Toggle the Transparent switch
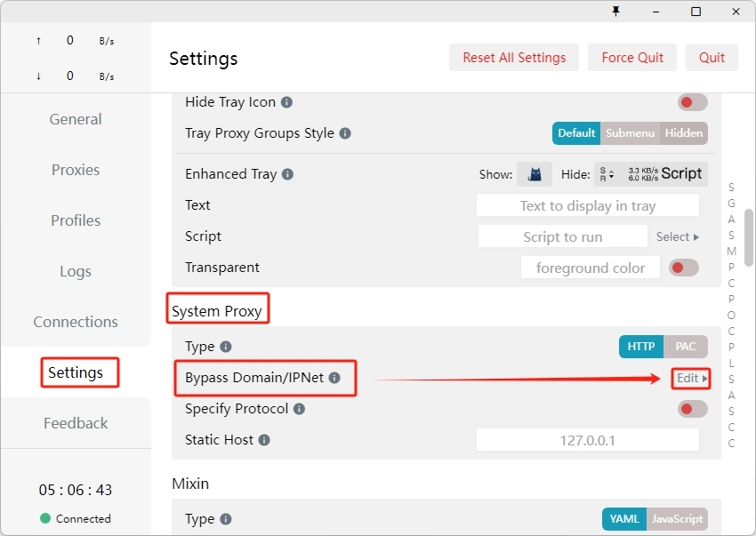 tap(683, 268)
